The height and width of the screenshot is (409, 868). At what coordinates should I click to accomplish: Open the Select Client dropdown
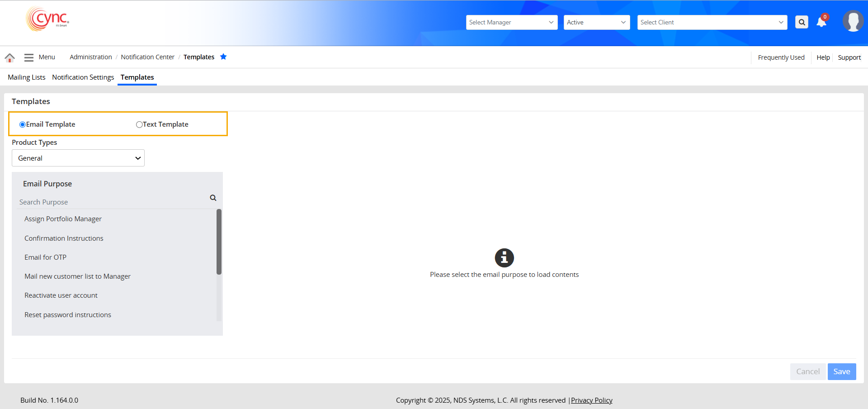[x=712, y=22]
